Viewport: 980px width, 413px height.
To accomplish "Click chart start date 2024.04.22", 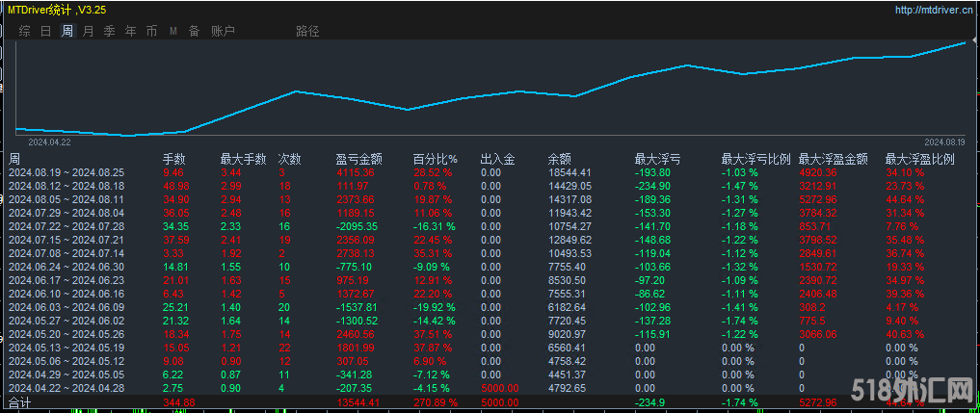I will [49, 142].
